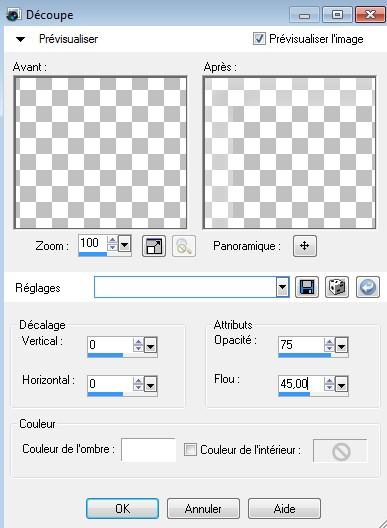Close the Découpe dialog
The height and width of the screenshot is (528, 387).
point(370,15)
